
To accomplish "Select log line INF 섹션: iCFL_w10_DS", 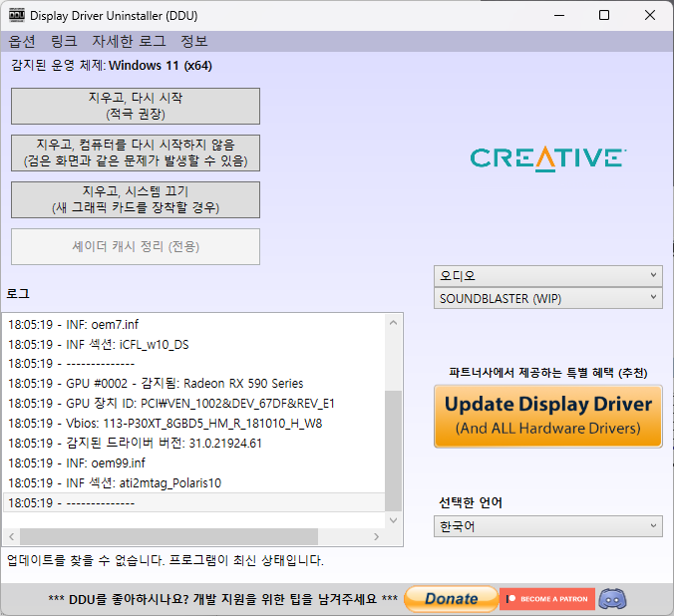I will click(x=193, y=344).
